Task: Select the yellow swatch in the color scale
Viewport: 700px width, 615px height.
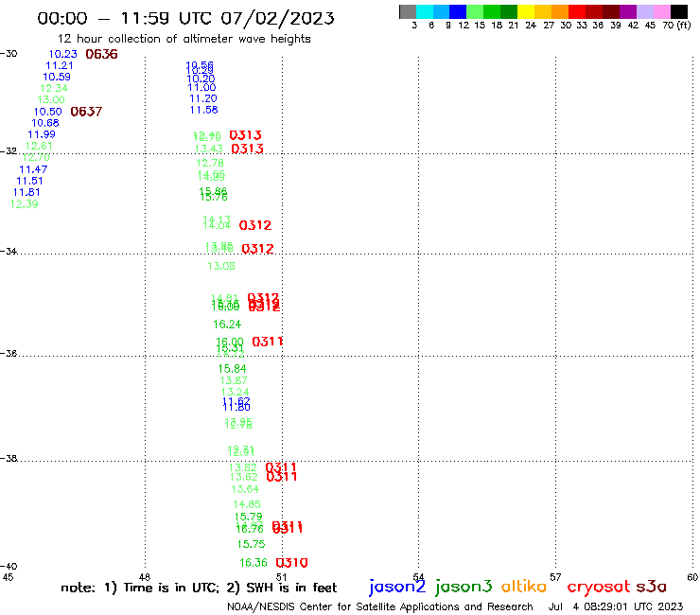Action: 526,11
